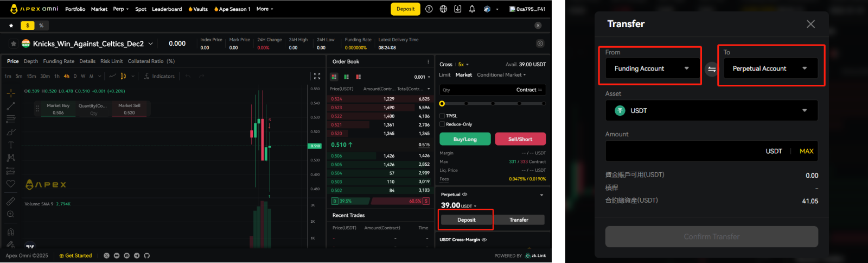Select the Limit order tab
The width and height of the screenshot is (868, 263).
[445, 75]
